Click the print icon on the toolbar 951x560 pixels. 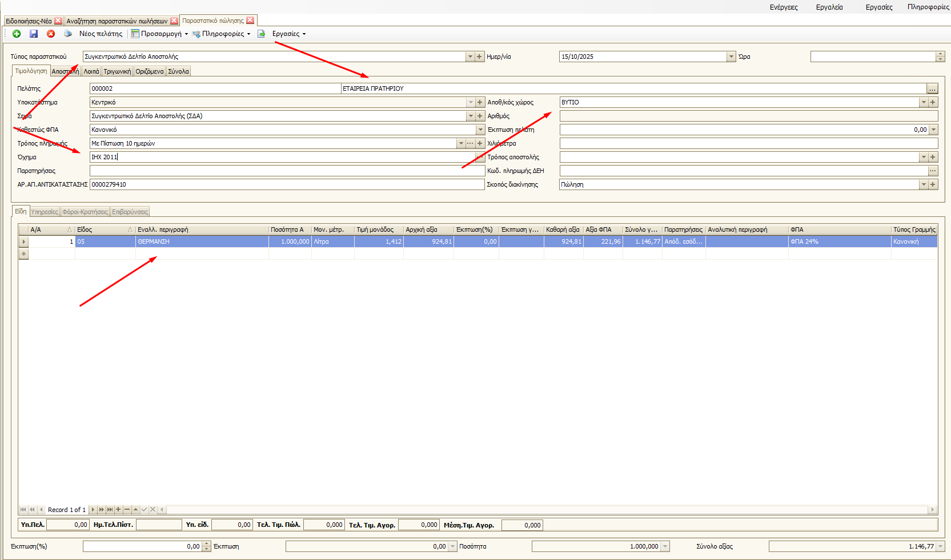67,34
